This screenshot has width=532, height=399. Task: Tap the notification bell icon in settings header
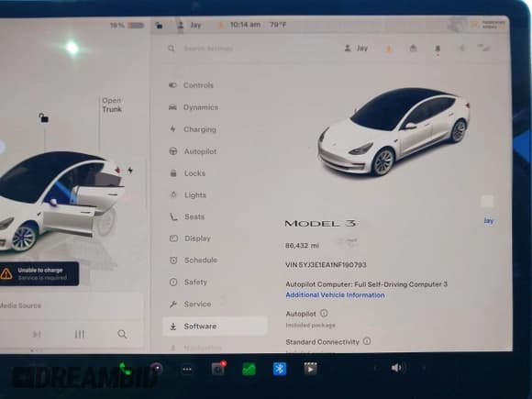(x=438, y=50)
